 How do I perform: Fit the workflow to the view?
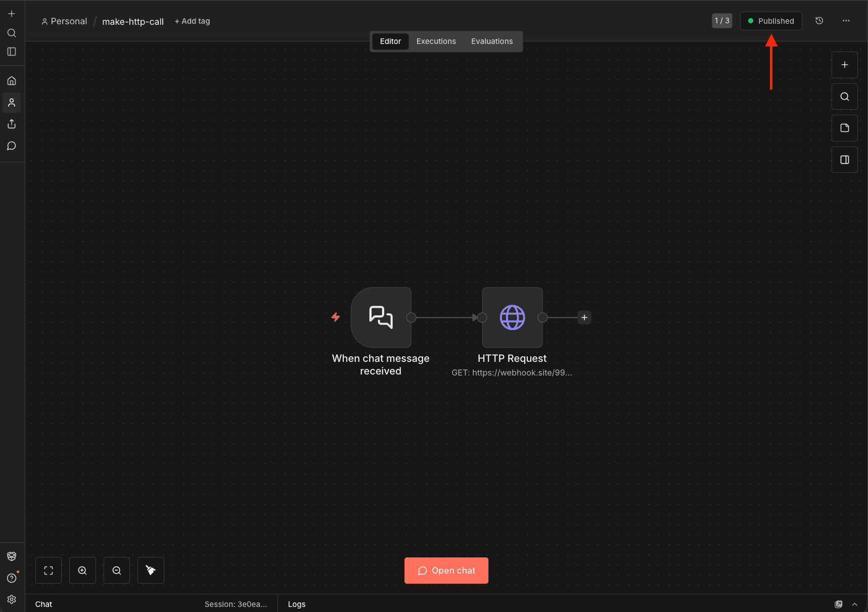48,570
